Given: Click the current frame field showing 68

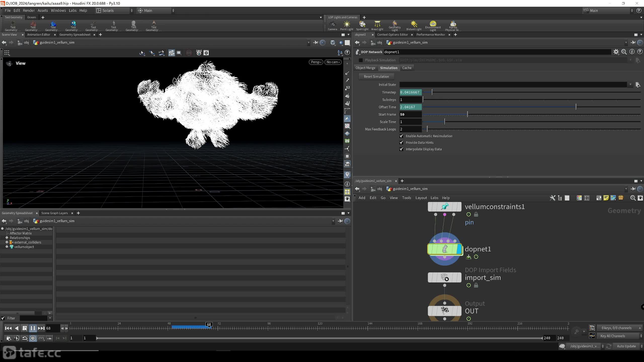Looking at the screenshot, I should pos(52,328).
